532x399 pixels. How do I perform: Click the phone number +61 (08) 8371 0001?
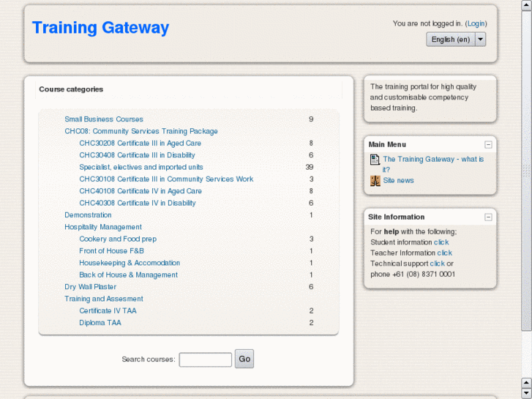point(424,275)
